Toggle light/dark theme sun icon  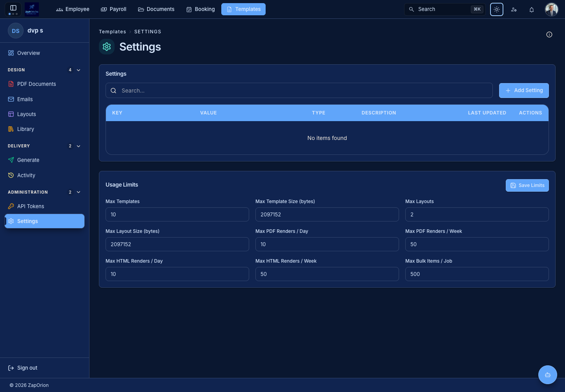497,9
